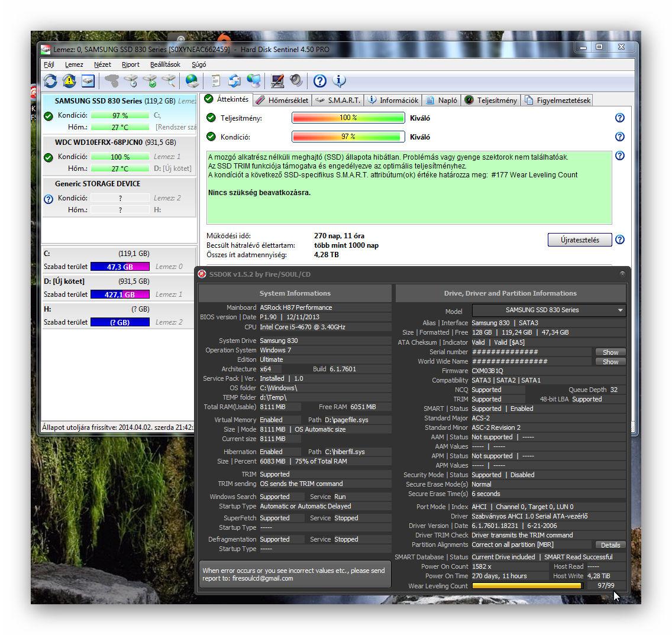The image size is (672, 635).
Task: Open the Súgó menu
Action: 199,64
